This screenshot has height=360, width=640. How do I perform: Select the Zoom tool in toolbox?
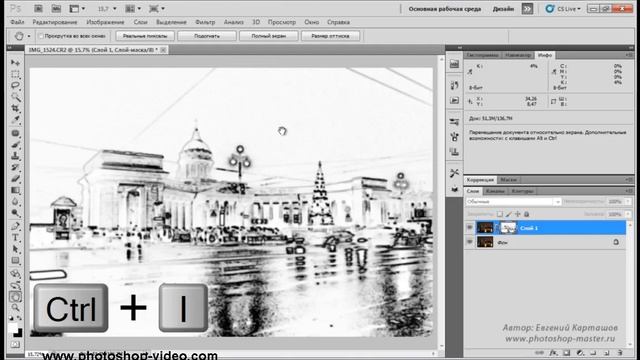[16, 308]
